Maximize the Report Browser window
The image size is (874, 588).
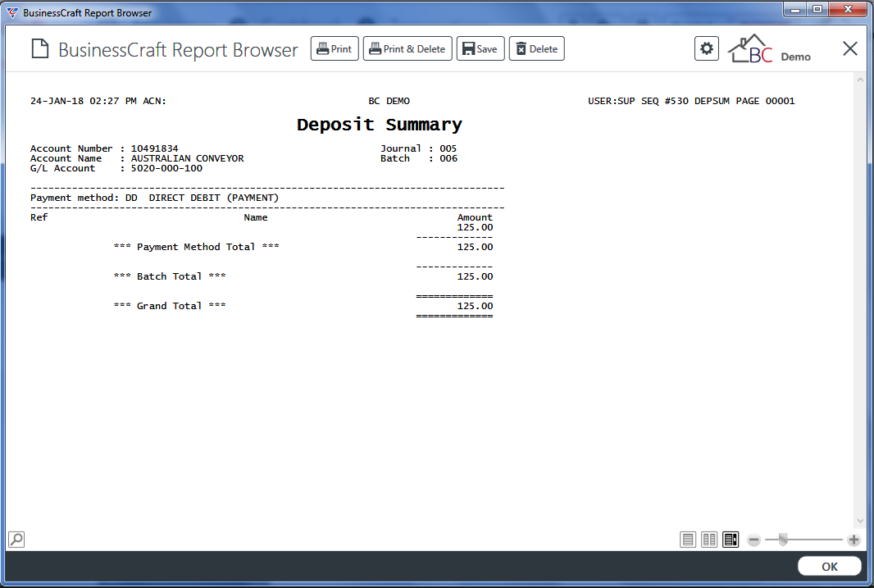[x=817, y=10]
